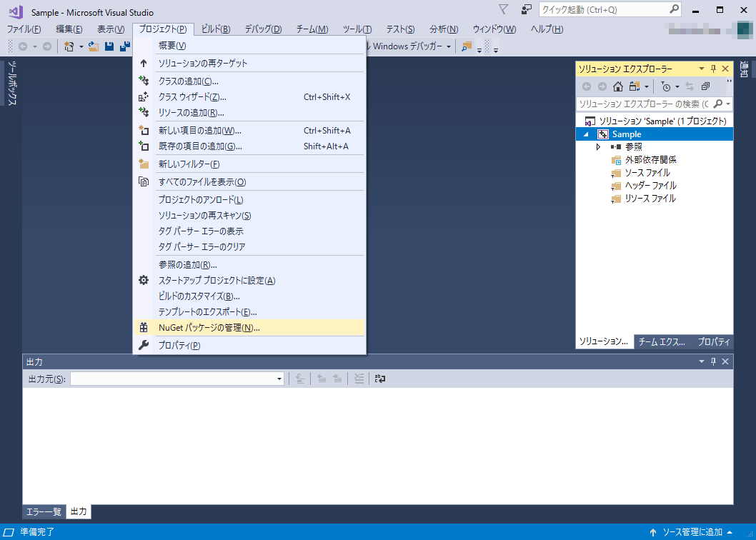Viewport: 756px width, 540px height.
Task: Open the ヘルプ menu
Action: 547,29
